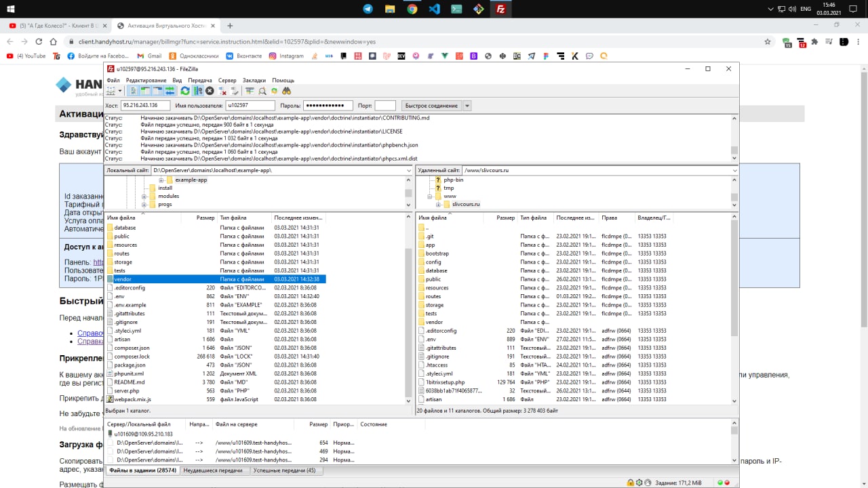The height and width of the screenshot is (488, 868).
Task: Click the disconnect from server icon
Action: (x=222, y=91)
